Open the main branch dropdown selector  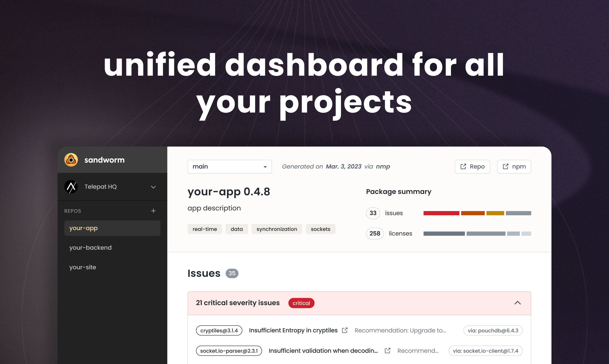point(228,167)
